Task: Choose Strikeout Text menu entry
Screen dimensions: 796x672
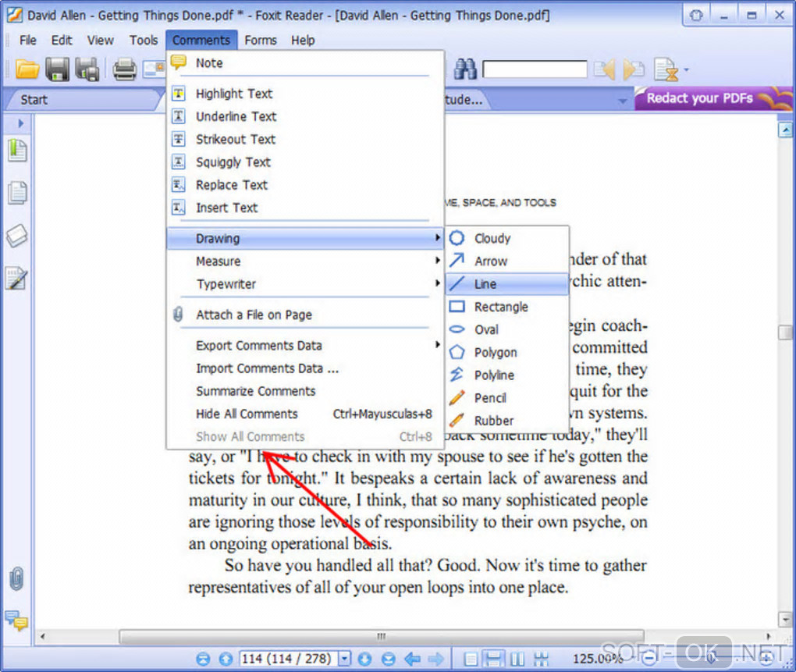Action: pyautogui.click(x=304, y=140)
